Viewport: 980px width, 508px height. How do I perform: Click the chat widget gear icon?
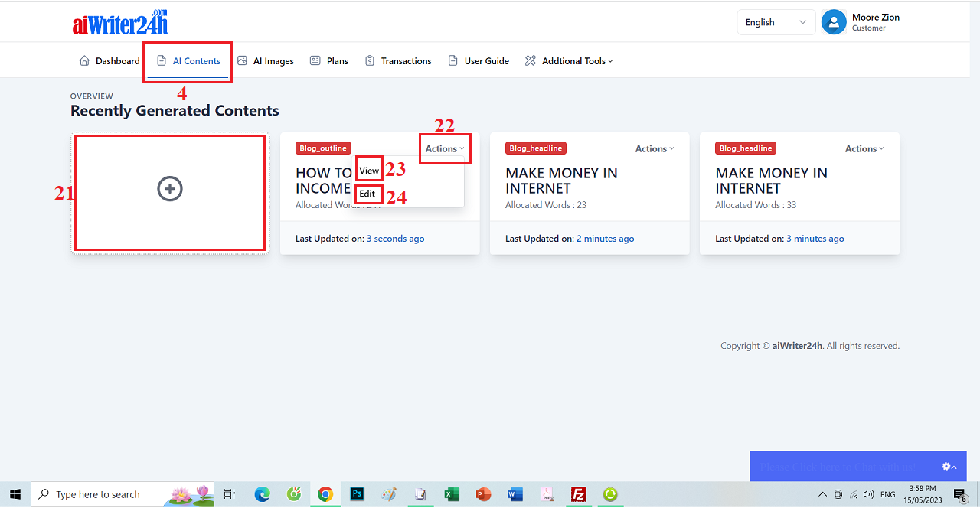pos(948,466)
